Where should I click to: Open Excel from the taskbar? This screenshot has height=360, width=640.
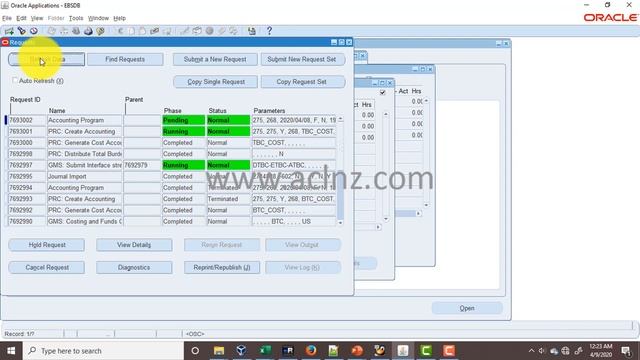[x=265, y=351]
